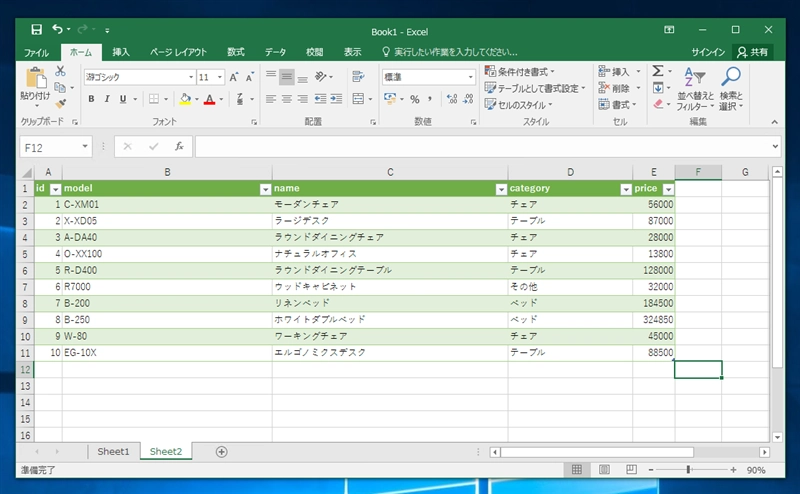Toggle Italic formatting
Image resolution: width=800 pixels, height=494 pixels.
pos(107,99)
